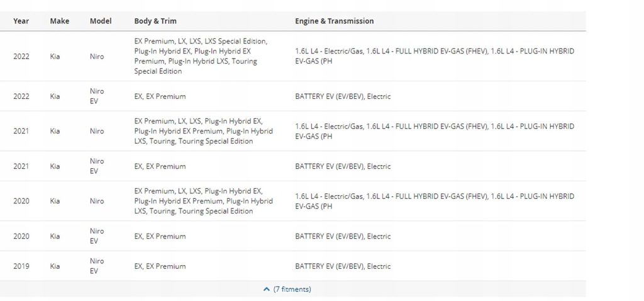Click the Niro EV model in 2019 row
The width and height of the screenshot is (644, 301).
pyautogui.click(x=97, y=266)
